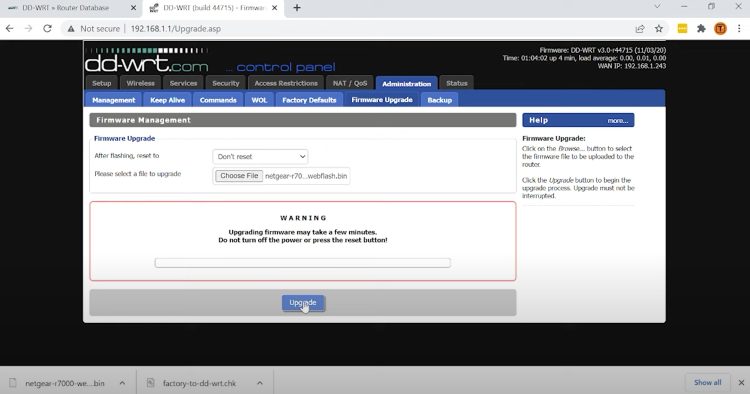Click the tab search chevron icon
Image resolution: width=750 pixels, height=394 pixels.
[657, 7]
